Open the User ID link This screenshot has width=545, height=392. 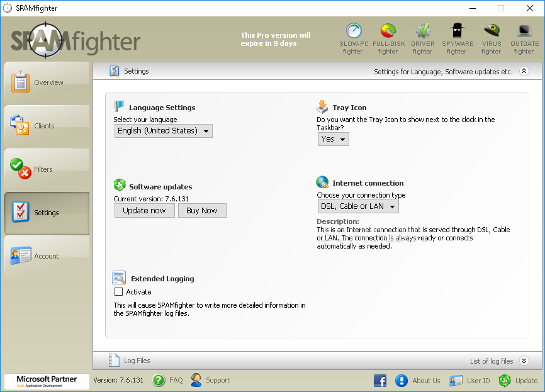click(478, 381)
